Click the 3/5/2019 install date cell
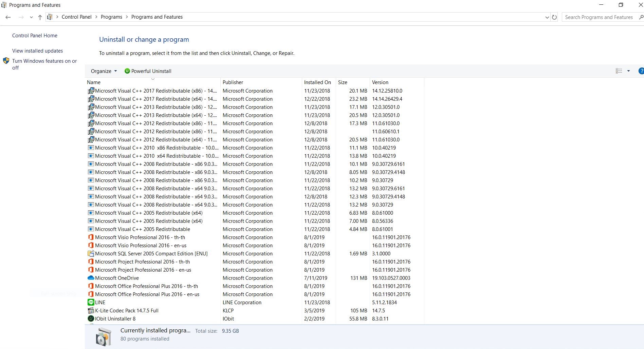 click(314, 310)
